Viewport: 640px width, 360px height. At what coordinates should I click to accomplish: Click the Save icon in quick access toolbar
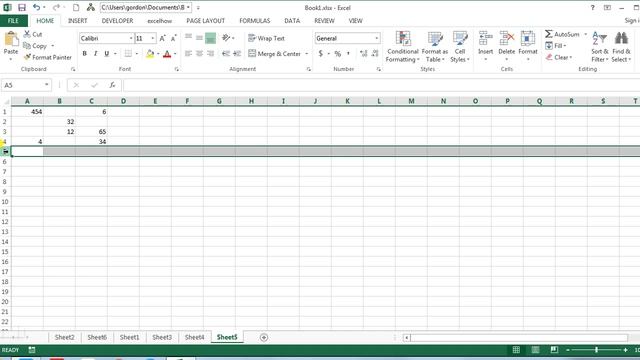point(22,7)
